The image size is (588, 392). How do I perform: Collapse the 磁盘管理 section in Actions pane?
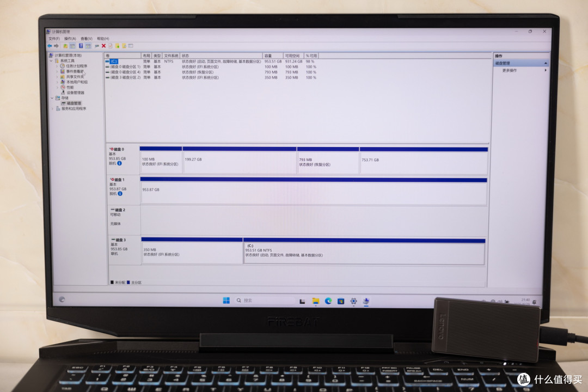[x=546, y=63]
